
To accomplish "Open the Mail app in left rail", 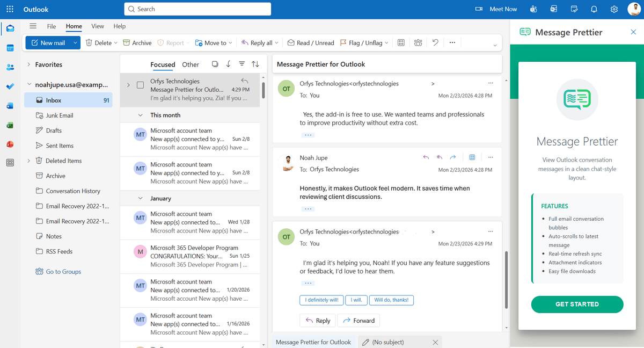I will (10, 28).
